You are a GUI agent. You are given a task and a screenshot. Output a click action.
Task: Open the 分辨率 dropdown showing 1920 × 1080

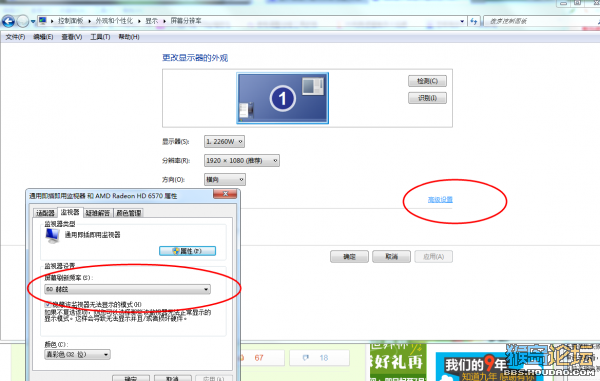[242, 161]
